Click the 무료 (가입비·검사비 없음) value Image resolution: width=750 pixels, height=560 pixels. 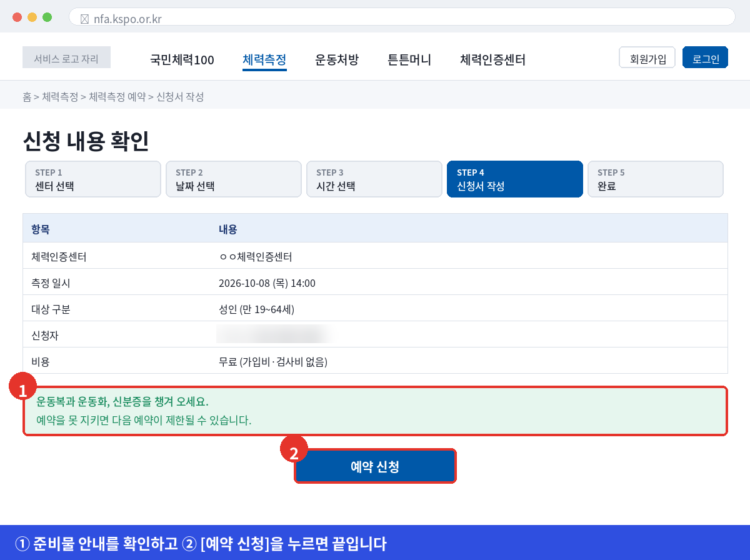point(273,362)
